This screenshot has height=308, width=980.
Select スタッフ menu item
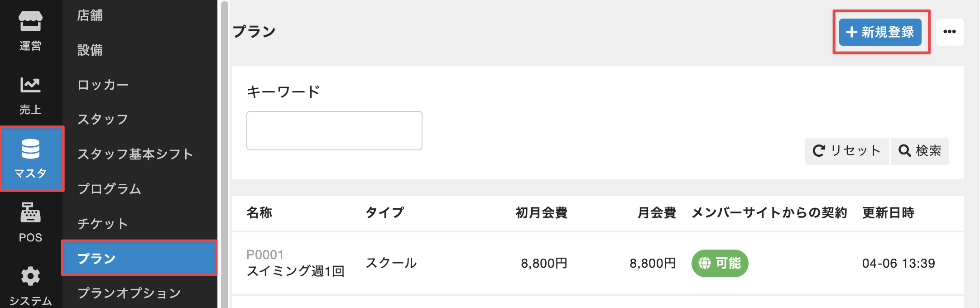[103, 119]
